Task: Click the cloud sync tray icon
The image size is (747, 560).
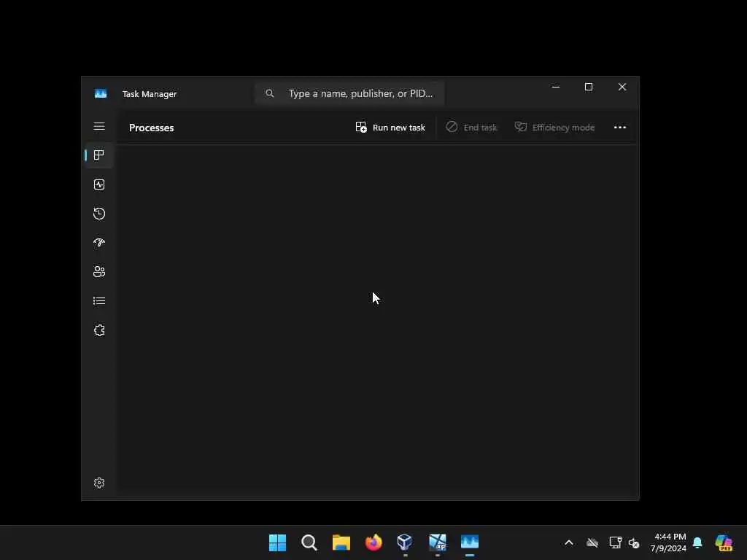Action: (592, 542)
